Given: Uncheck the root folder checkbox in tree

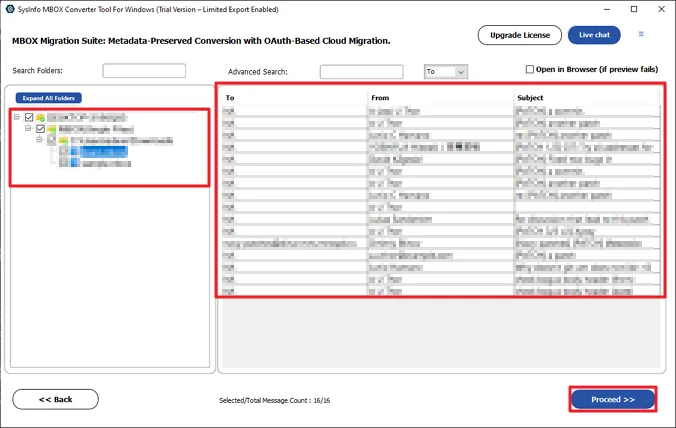Looking at the screenshot, I should (29, 117).
